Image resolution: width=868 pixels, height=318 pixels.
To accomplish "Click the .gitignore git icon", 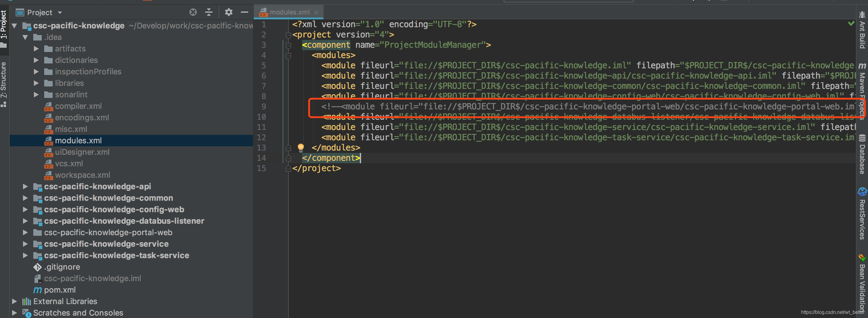I will coord(38,267).
